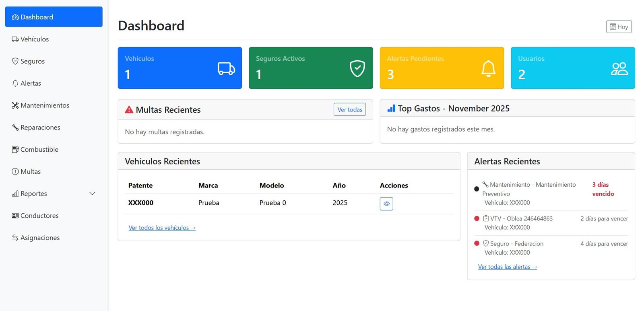Click the 'Seguro - Federacion' alert title
The image size is (644, 311).
coord(517,243)
